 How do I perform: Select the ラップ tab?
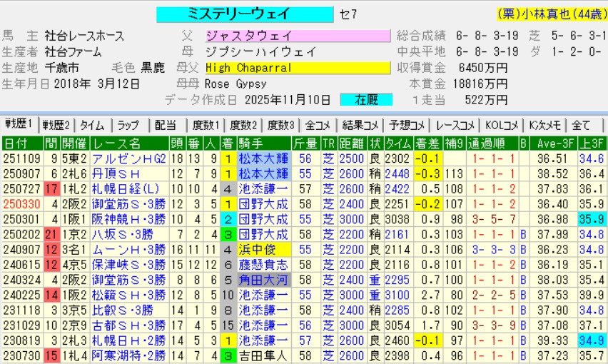129,125
